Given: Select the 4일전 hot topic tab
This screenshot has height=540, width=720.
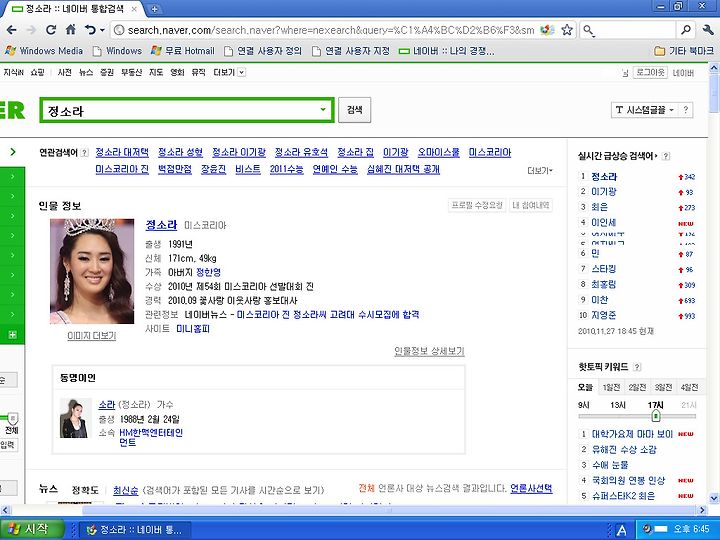Looking at the screenshot, I should click(689, 388).
